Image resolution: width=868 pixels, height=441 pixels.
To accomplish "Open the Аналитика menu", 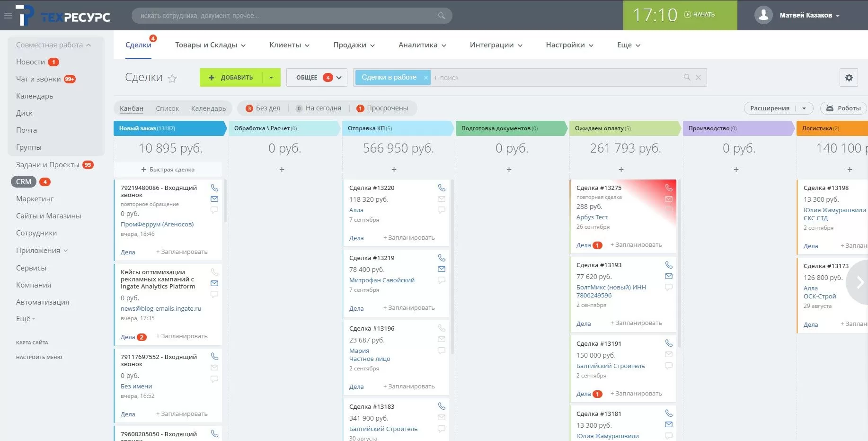I will point(422,45).
